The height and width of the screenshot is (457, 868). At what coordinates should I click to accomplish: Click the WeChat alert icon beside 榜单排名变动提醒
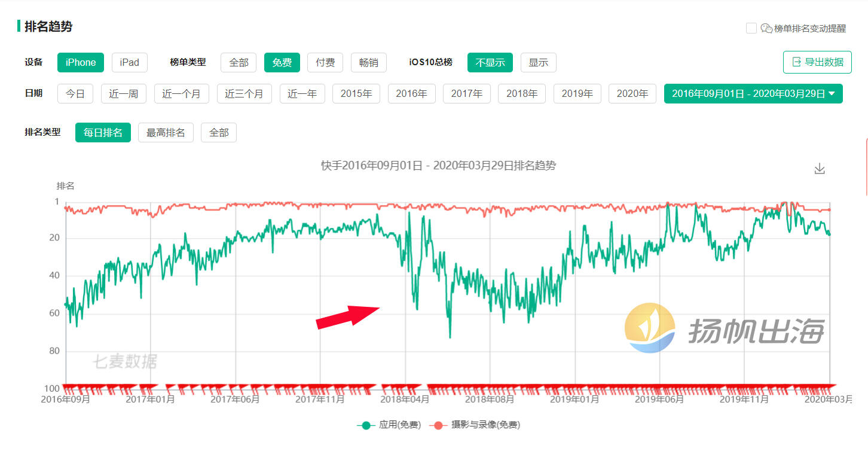(765, 28)
